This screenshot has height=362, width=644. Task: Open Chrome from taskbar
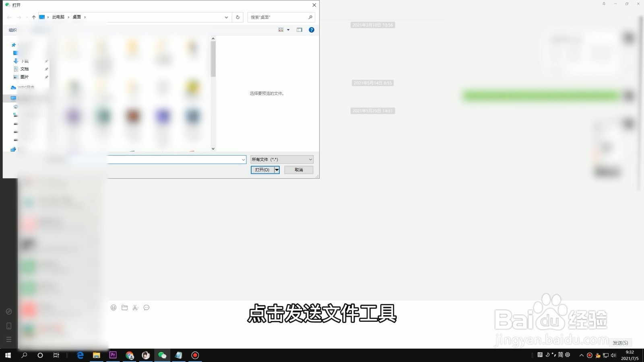tap(129, 355)
